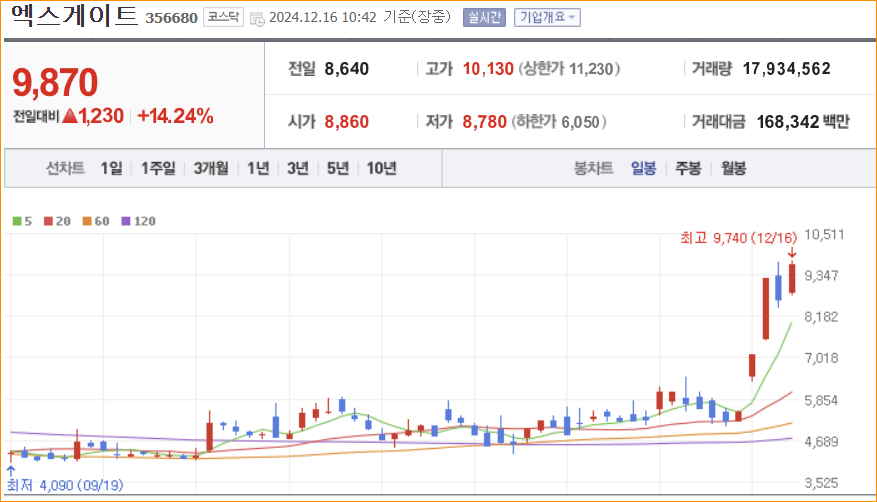
Task: Click the 10,511 y-axis label
Action: [824, 235]
